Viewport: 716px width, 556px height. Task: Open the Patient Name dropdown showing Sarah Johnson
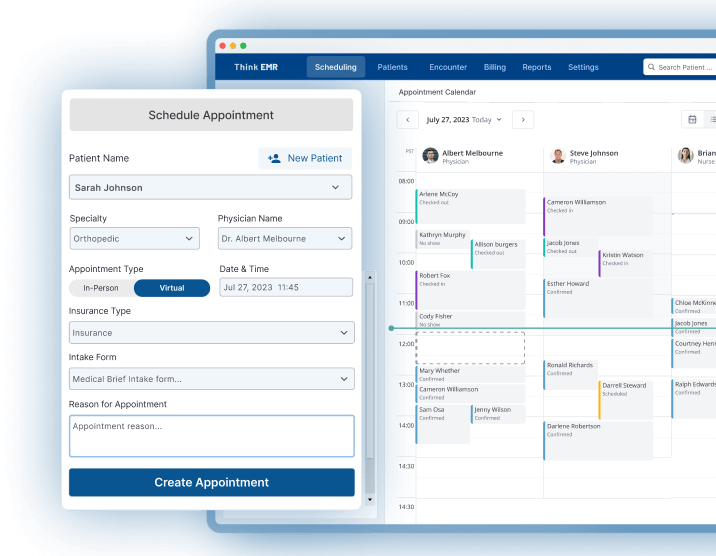coord(211,187)
